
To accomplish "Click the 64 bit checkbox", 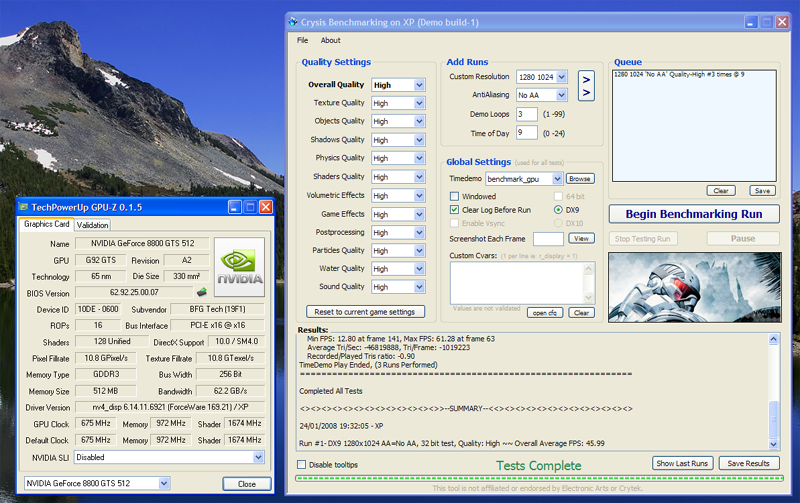I will click(558, 196).
